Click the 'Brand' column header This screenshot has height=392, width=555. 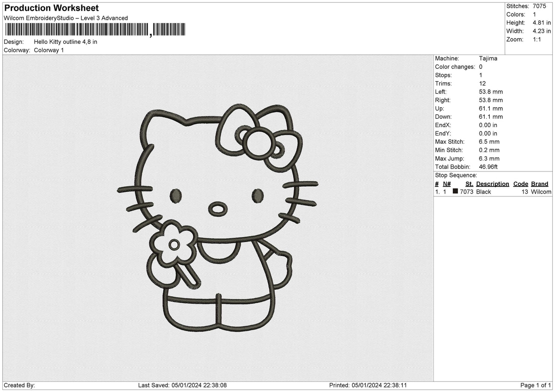pyautogui.click(x=540, y=184)
